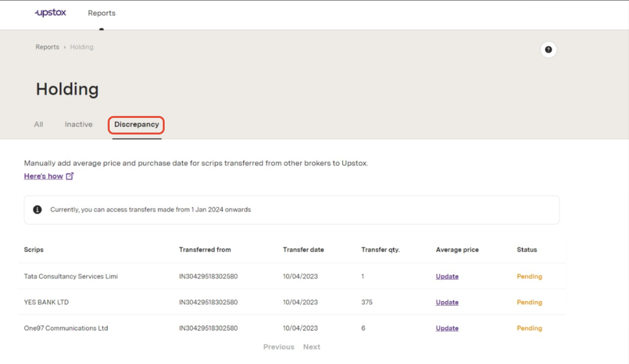Click the Transfer date column header

coord(303,250)
